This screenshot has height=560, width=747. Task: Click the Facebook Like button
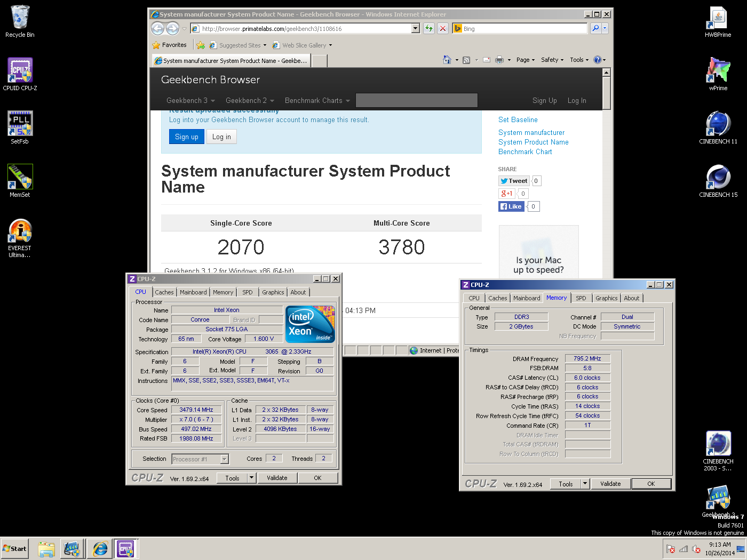point(511,206)
